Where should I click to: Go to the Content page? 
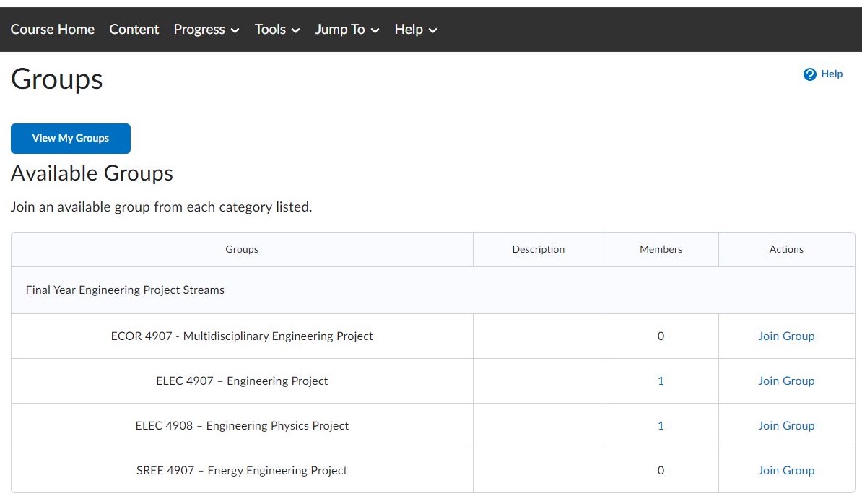point(134,30)
